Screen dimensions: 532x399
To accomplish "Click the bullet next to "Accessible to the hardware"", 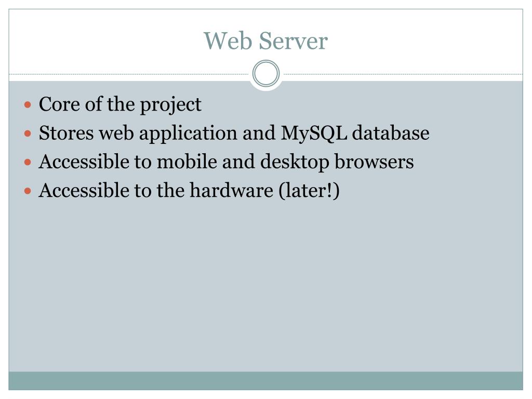I will point(28,191).
